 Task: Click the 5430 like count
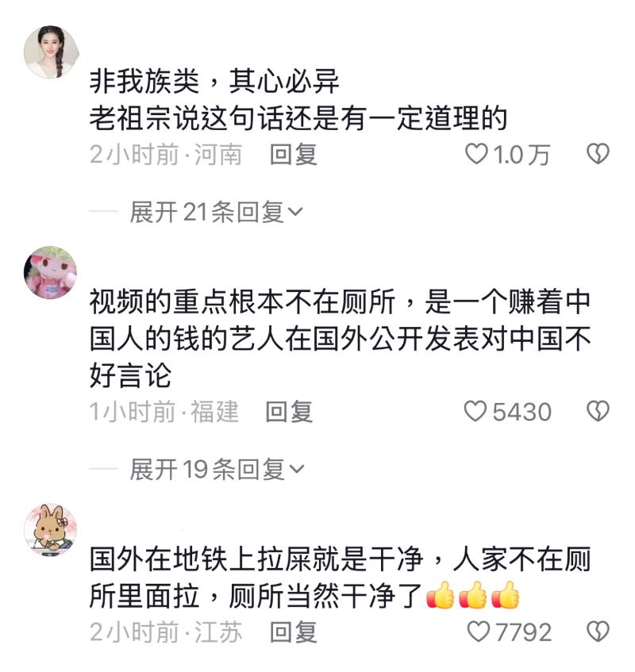tap(521, 412)
